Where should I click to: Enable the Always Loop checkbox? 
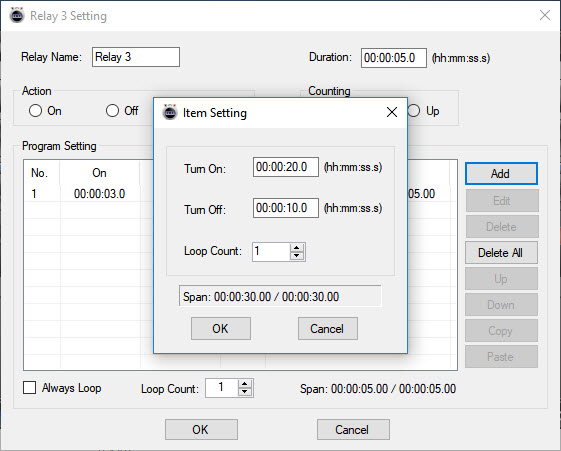pos(29,388)
